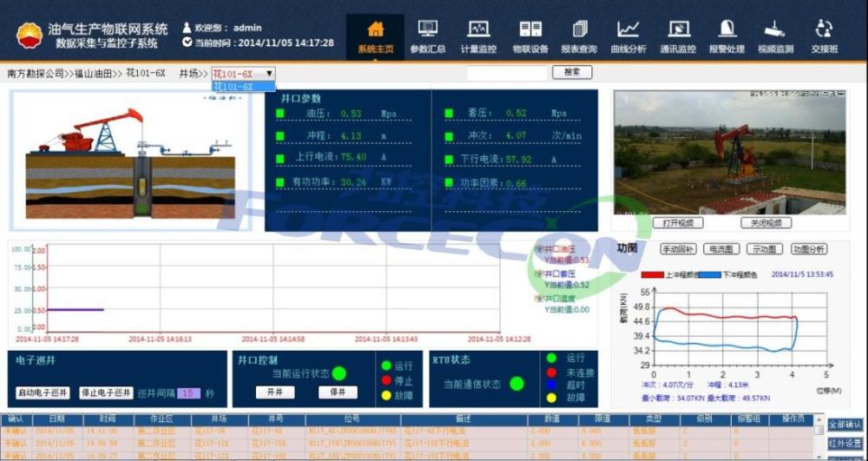Click dynamometer timestamp 2014/11/5 13:53:45

pos(802,274)
